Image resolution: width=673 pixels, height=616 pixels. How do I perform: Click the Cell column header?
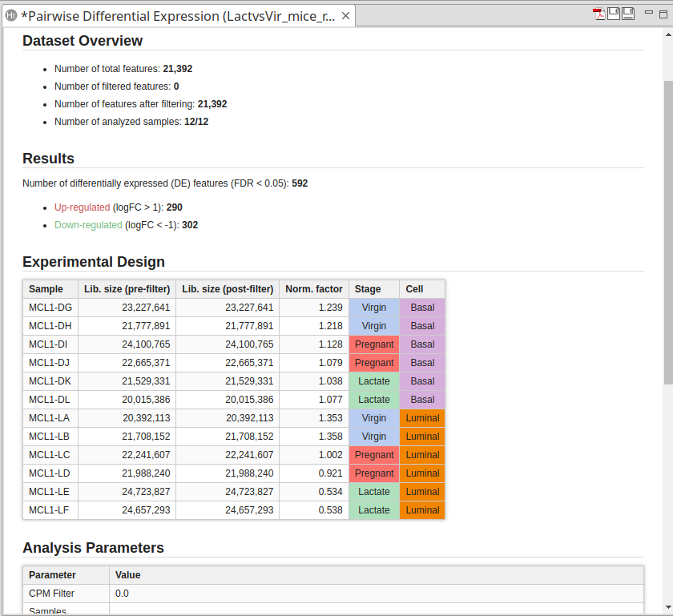pos(414,289)
